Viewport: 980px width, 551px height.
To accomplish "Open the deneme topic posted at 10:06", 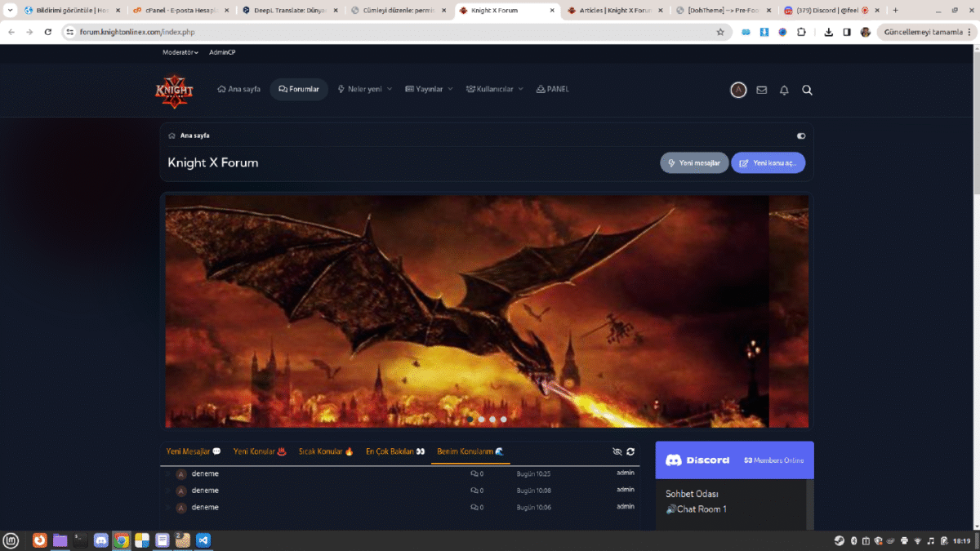I will pos(205,507).
